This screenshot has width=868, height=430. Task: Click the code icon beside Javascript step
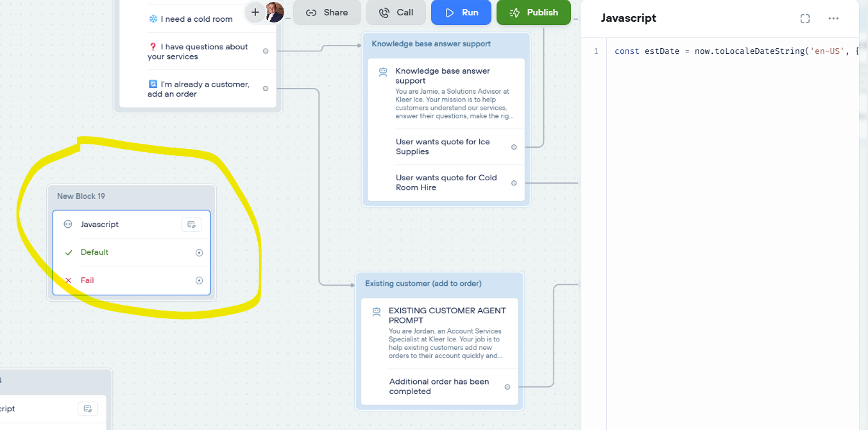pos(68,225)
